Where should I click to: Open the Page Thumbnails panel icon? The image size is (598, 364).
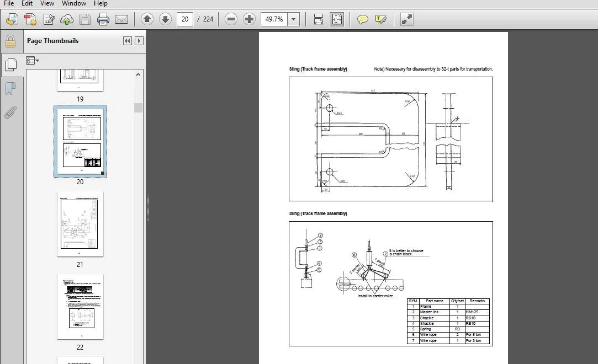pyautogui.click(x=10, y=65)
